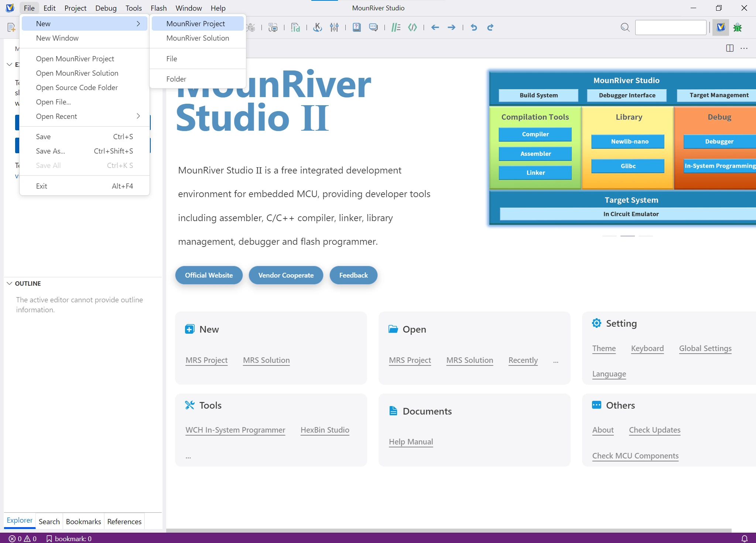756x543 pixels.
Task: Select Open MounRiver Project menu entry
Action: (84, 59)
